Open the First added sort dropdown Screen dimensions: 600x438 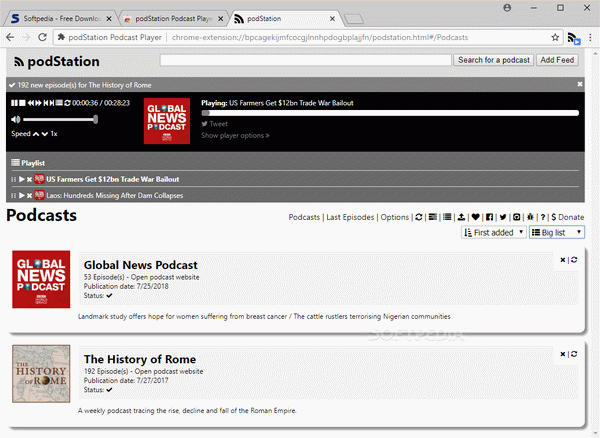coord(494,232)
